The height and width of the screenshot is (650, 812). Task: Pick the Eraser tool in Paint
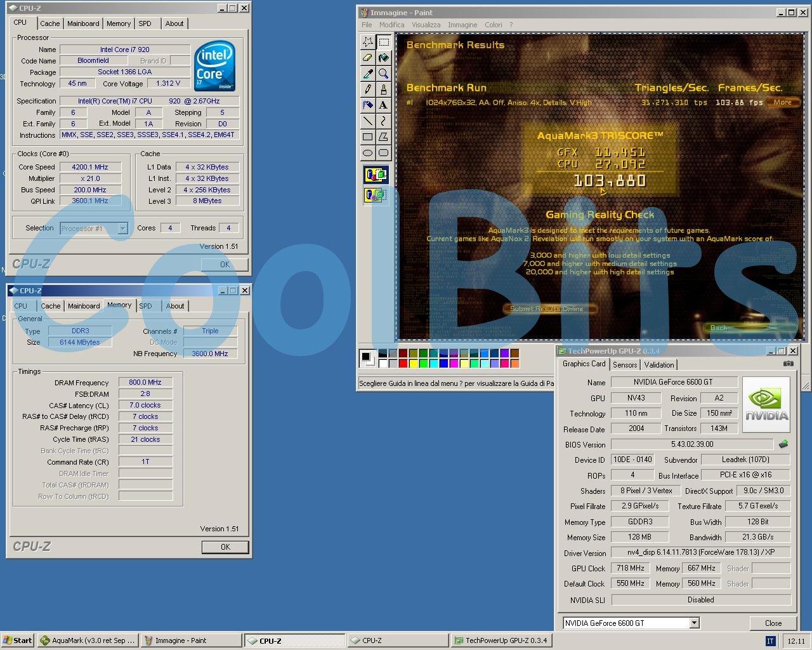[x=368, y=58]
